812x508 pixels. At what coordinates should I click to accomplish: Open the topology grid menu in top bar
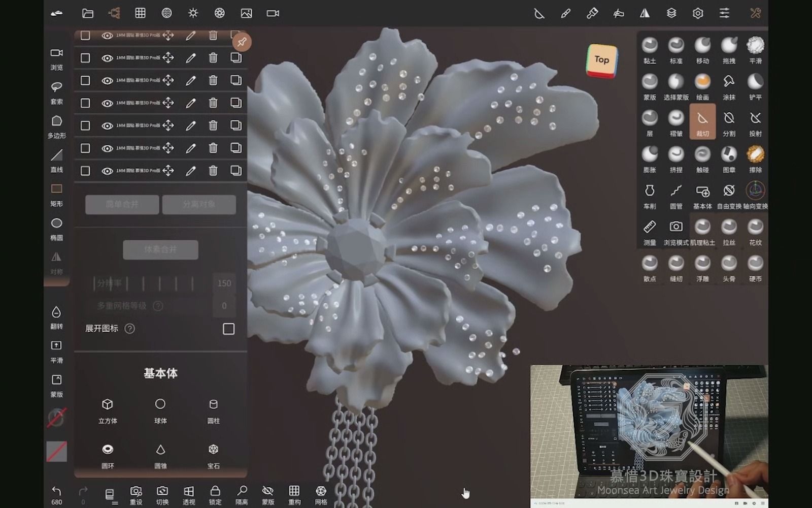141,13
